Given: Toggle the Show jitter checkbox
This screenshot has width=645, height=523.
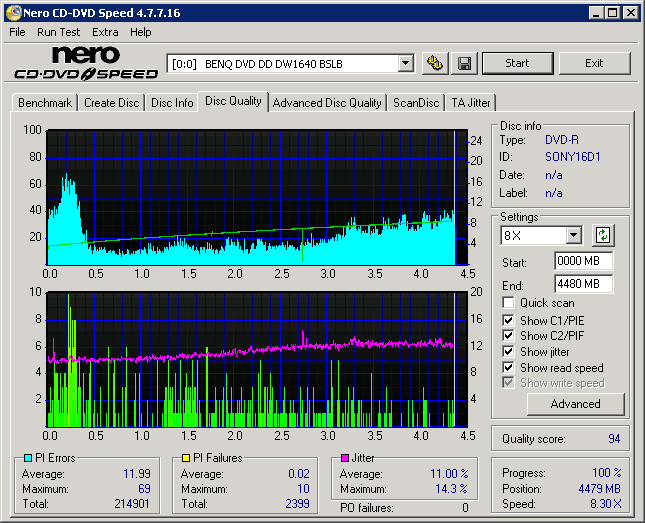Looking at the screenshot, I should pyautogui.click(x=509, y=352).
